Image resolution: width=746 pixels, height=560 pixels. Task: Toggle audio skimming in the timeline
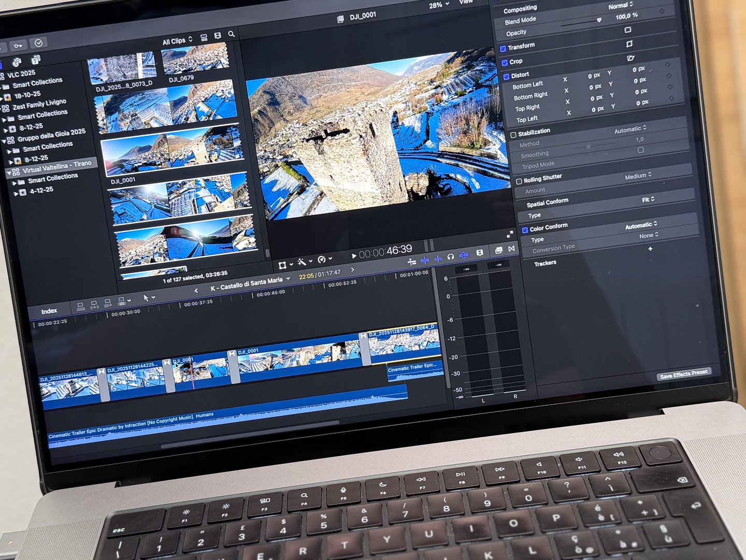tap(438, 259)
